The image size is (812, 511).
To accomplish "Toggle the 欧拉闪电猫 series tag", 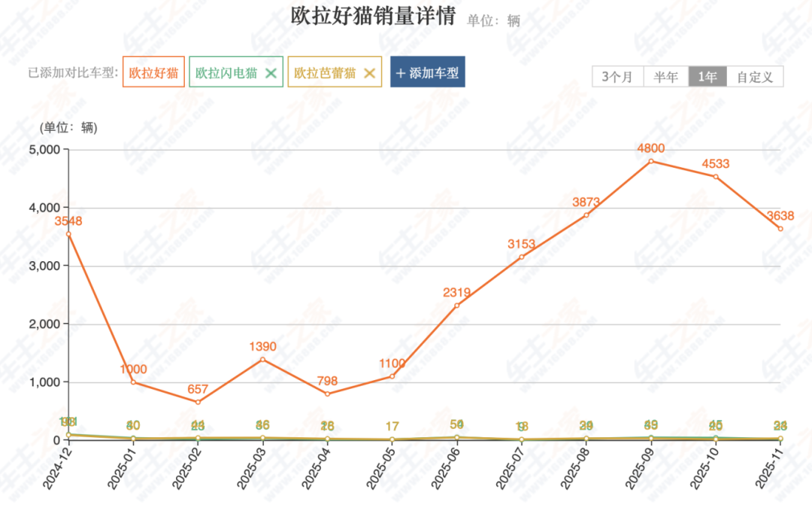I will click(226, 73).
